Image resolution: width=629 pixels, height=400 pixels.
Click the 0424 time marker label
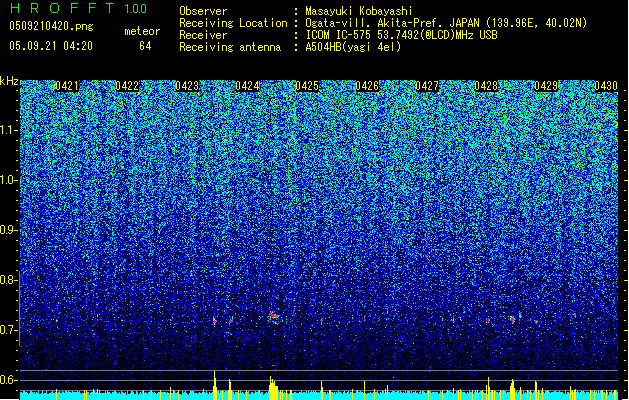[x=247, y=86]
